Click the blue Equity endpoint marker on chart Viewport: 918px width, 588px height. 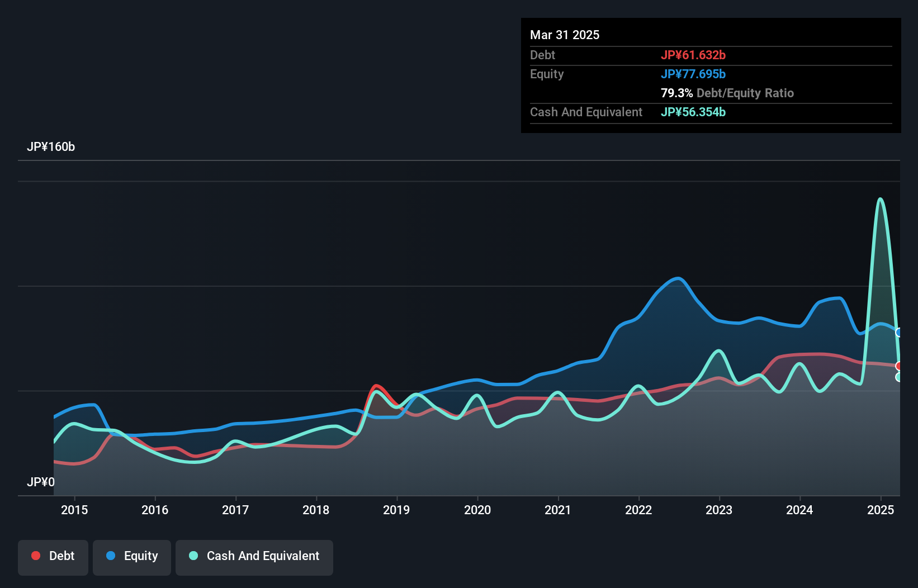coord(899,333)
